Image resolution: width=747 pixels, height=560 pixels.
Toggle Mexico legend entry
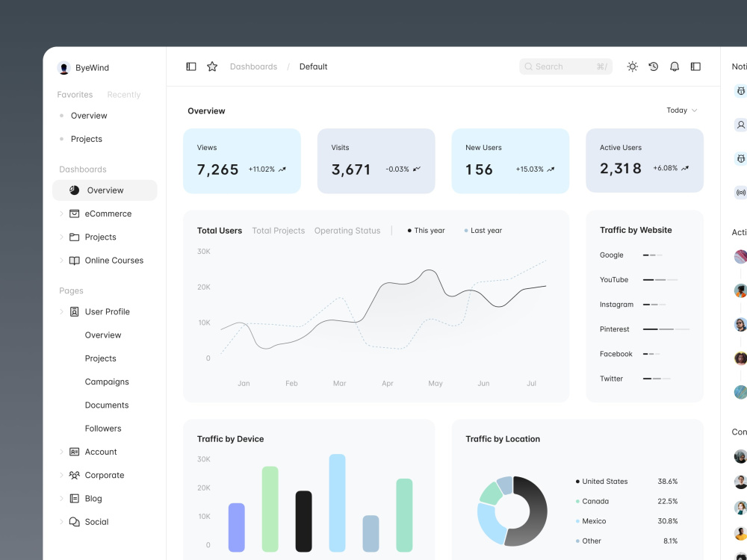[591, 521]
